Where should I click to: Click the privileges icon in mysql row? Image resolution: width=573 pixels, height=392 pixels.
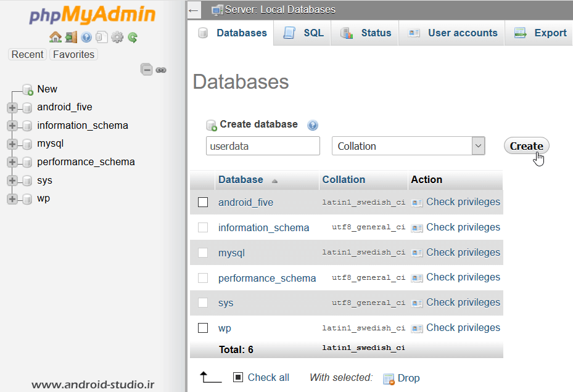coord(417,253)
